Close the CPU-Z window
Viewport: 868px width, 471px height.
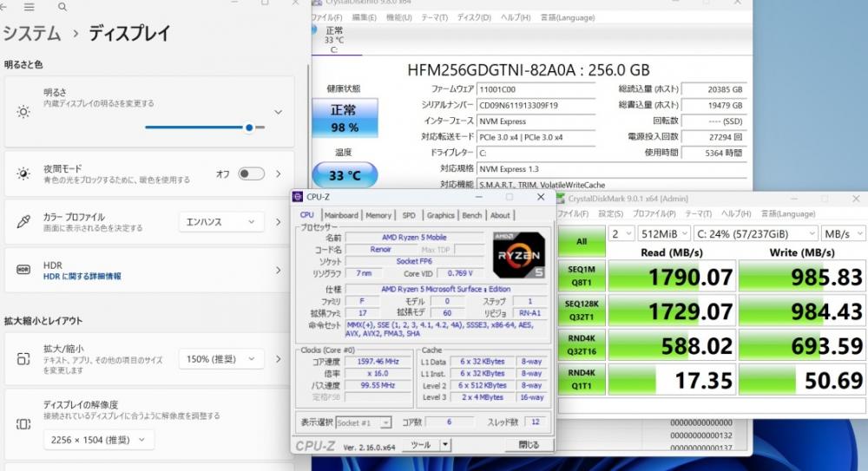coord(541,197)
